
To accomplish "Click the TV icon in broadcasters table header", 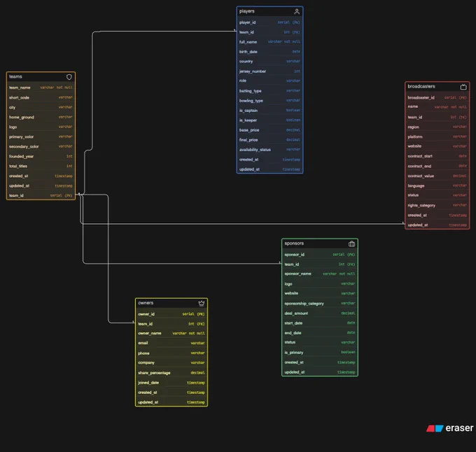I will click(463, 87).
